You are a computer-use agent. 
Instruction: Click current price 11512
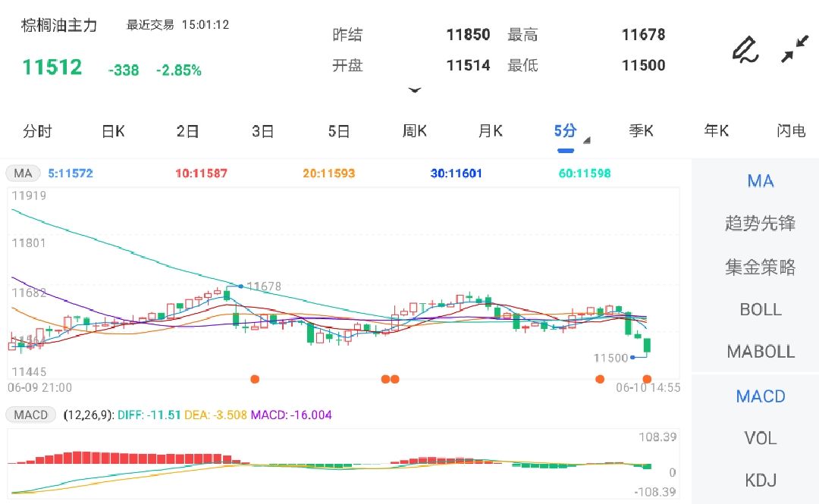[x=52, y=67]
